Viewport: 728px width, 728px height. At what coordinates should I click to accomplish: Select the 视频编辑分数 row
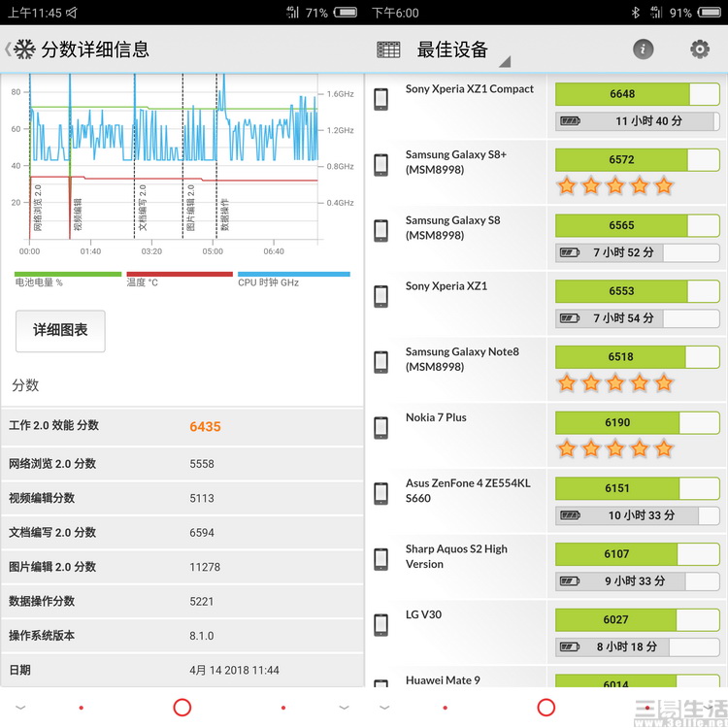(x=182, y=498)
